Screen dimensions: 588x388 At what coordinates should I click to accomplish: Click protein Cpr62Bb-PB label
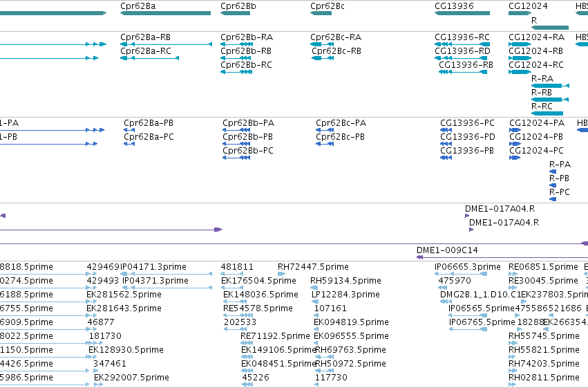click(x=247, y=137)
